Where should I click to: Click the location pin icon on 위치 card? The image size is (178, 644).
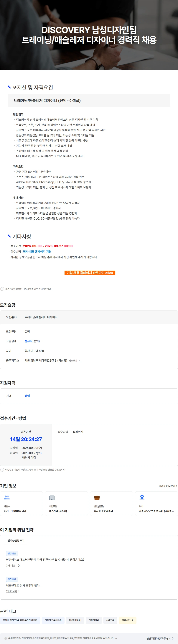pyautogui.click(x=142, y=498)
